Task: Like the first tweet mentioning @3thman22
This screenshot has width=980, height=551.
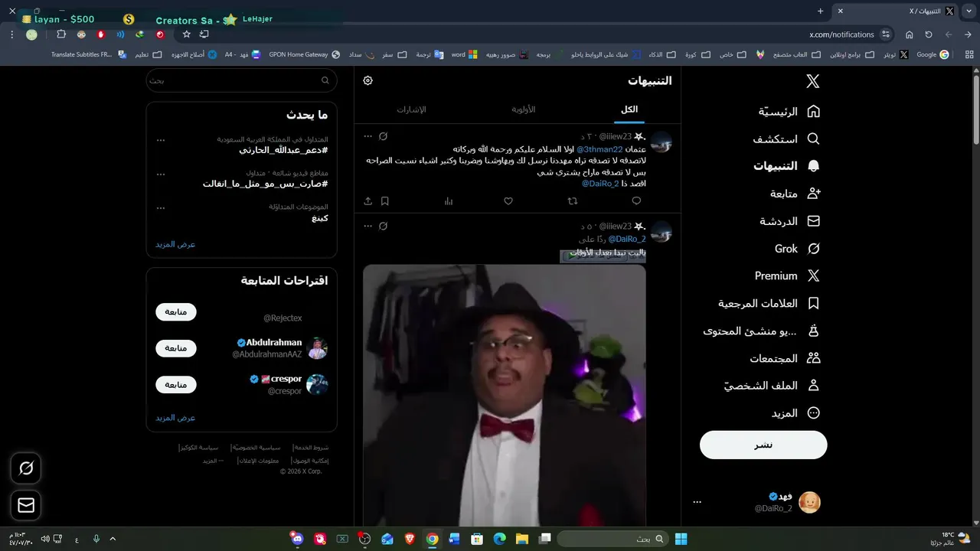Action: pos(508,201)
